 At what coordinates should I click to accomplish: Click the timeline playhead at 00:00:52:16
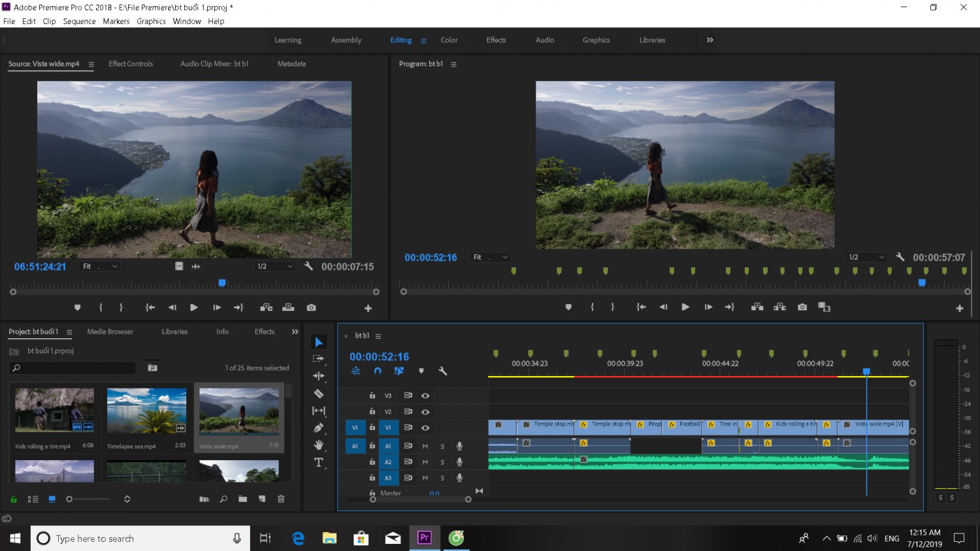point(866,371)
